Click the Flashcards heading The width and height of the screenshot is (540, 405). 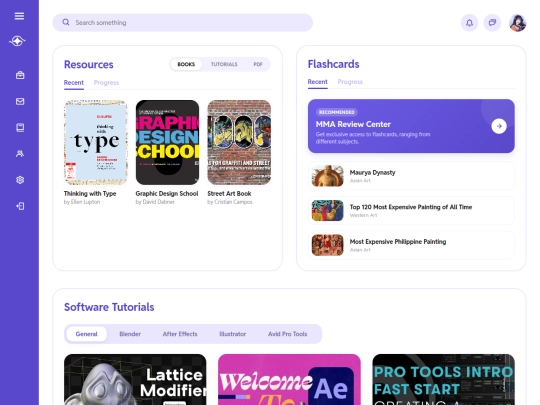[x=333, y=64]
